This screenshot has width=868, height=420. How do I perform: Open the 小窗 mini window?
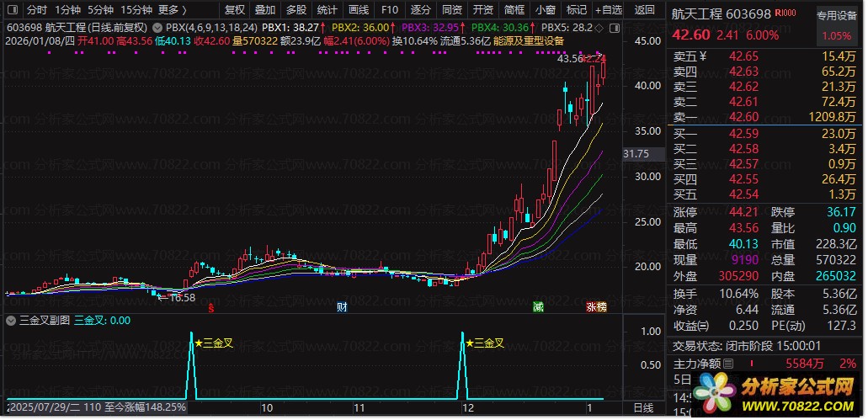(x=546, y=9)
